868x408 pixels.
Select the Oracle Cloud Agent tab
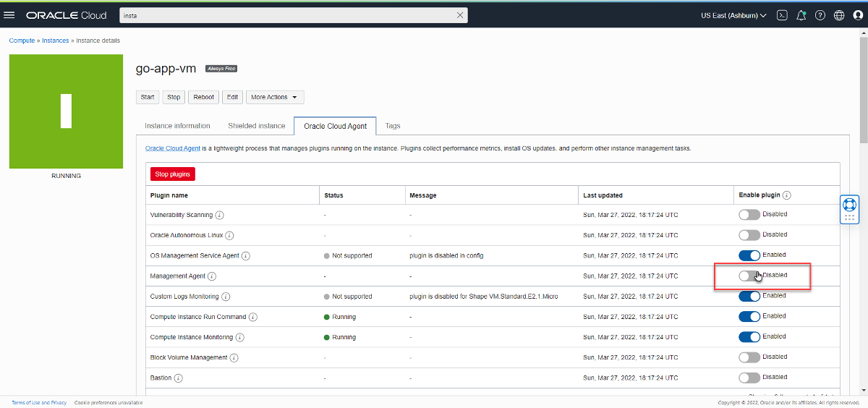[335, 126]
